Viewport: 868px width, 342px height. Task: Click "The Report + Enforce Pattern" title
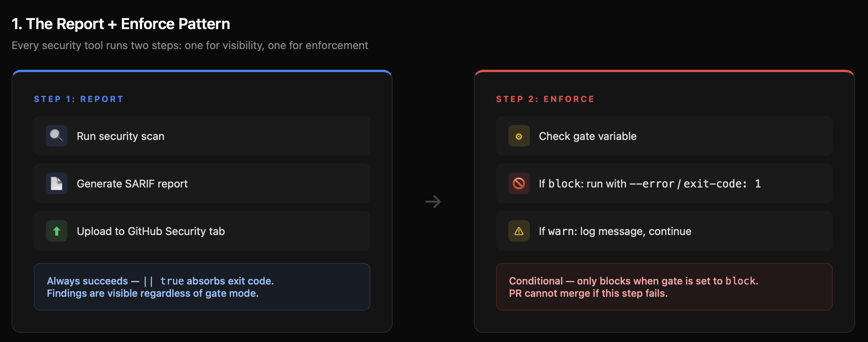pyautogui.click(x=121, y=24)
